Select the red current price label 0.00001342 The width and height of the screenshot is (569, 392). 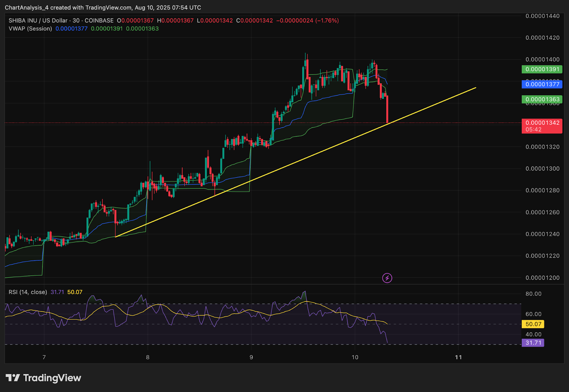pyautogui.click(x=542, y=126)
